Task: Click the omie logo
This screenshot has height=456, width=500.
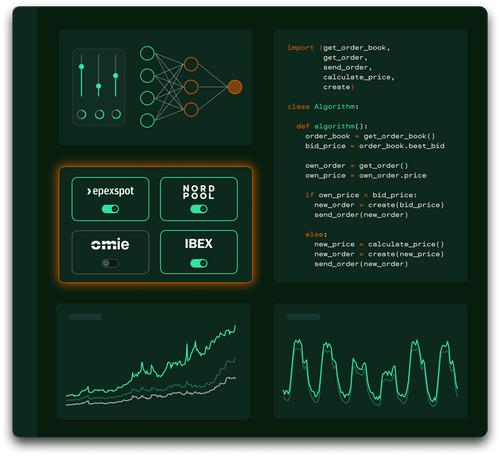Action: point(110,244)
